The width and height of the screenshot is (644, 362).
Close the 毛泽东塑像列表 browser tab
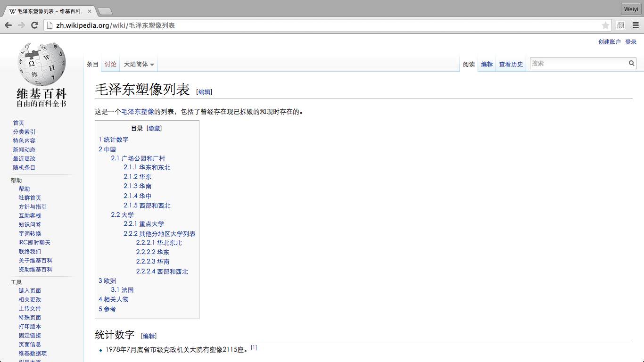90,11
